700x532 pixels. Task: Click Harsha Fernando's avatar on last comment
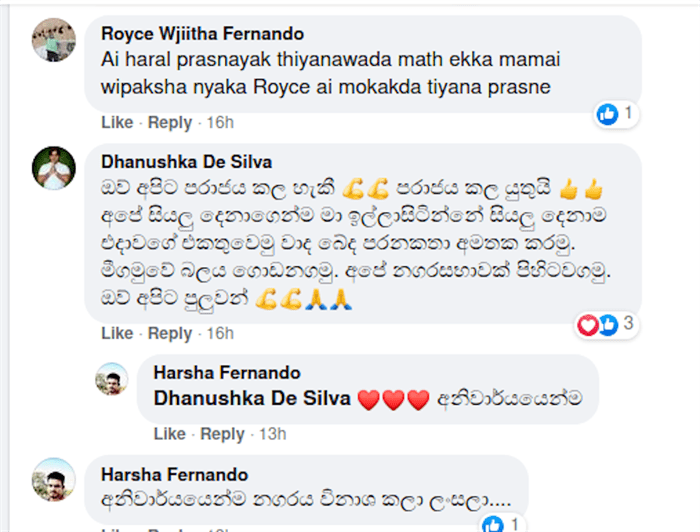pos(54,479)
